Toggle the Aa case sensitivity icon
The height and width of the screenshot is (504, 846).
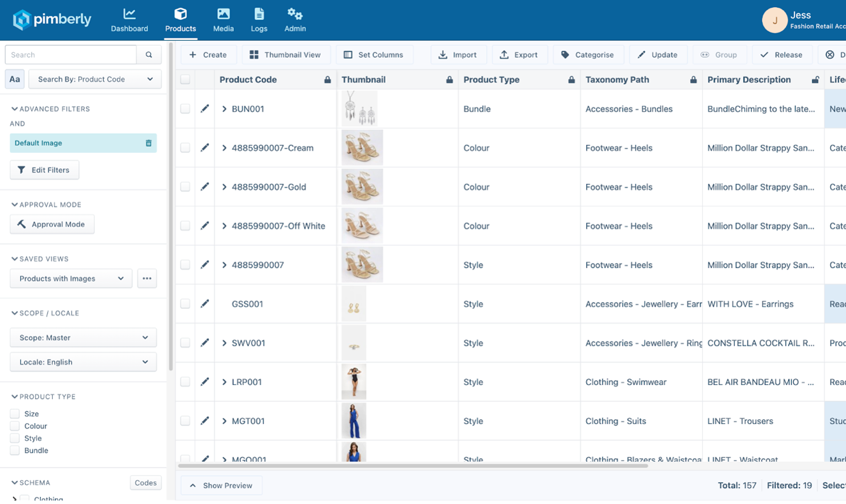(x=15, y=79)
